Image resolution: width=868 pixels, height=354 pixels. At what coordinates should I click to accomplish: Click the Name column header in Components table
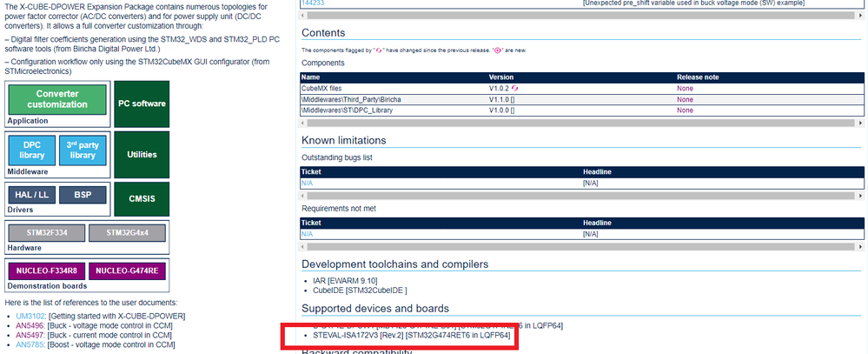pos(310,77)
